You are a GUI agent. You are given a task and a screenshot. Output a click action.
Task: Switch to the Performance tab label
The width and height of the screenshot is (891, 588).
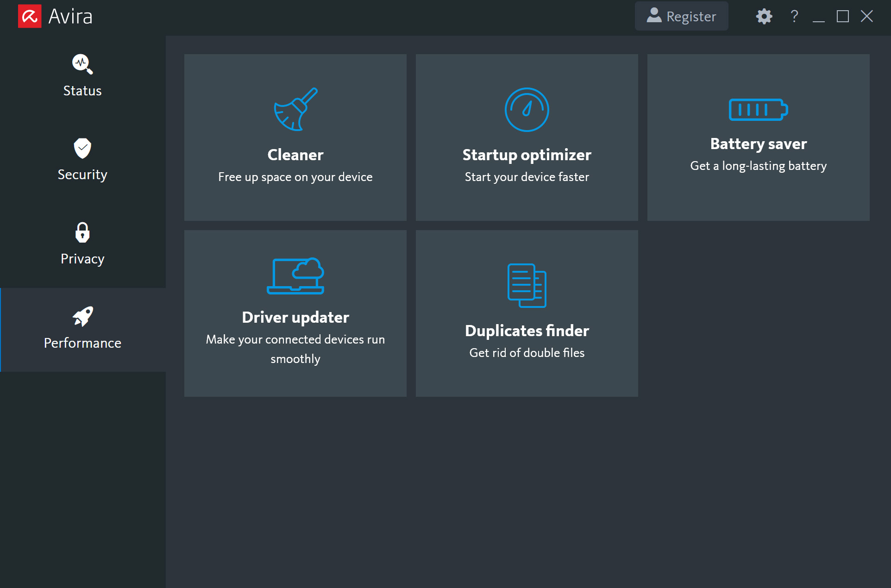[82, 343]
